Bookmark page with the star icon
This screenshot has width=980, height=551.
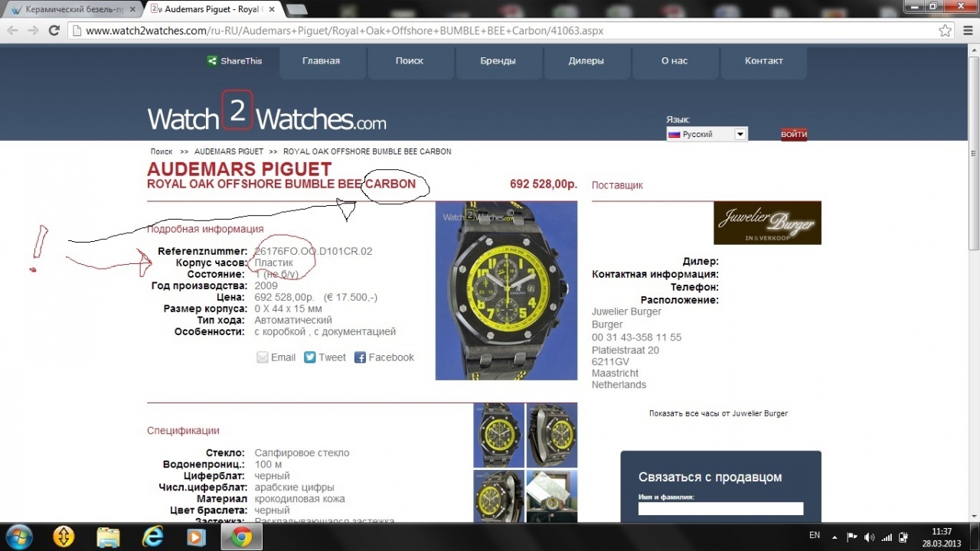[x=946, y=31]
